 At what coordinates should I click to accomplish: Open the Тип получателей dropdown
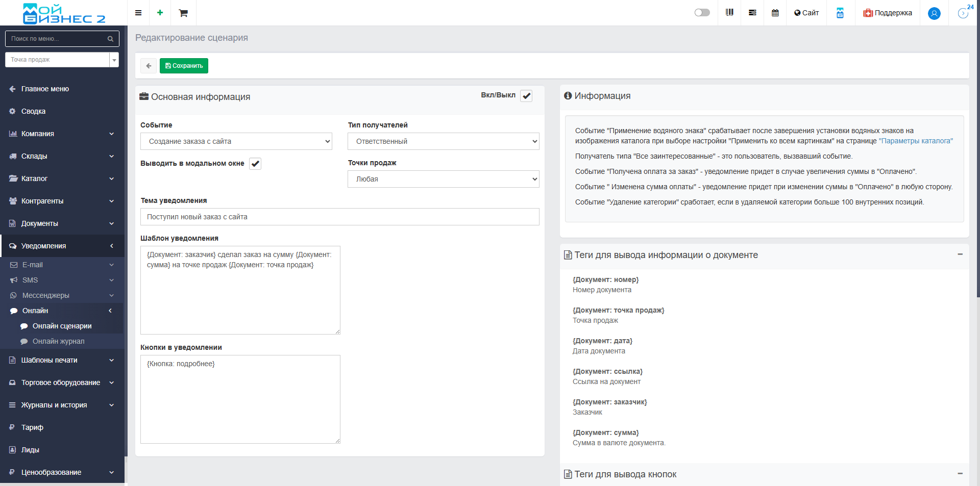tap(443, 141)
